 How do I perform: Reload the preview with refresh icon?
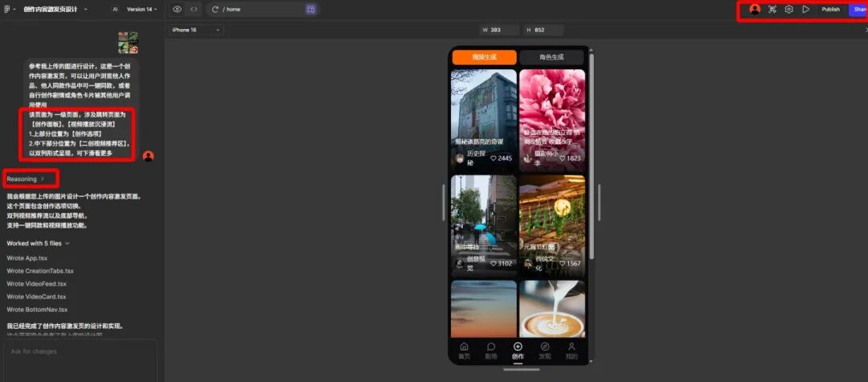(215, 10)
